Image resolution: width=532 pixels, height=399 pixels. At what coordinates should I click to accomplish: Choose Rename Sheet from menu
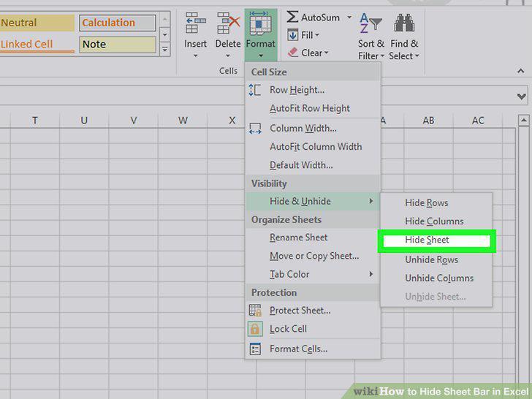tap(313, 237)
